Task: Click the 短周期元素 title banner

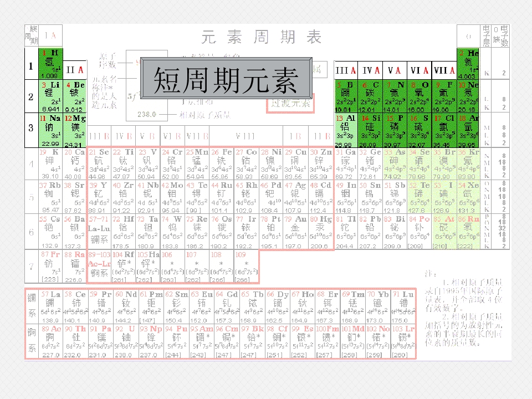Action: pos(226,79)
